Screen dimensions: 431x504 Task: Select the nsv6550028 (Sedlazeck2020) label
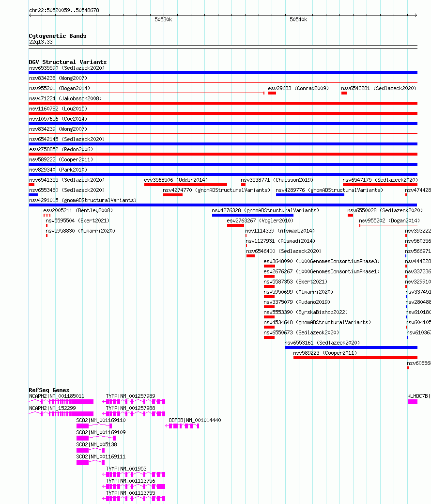[x=385, y=210]
